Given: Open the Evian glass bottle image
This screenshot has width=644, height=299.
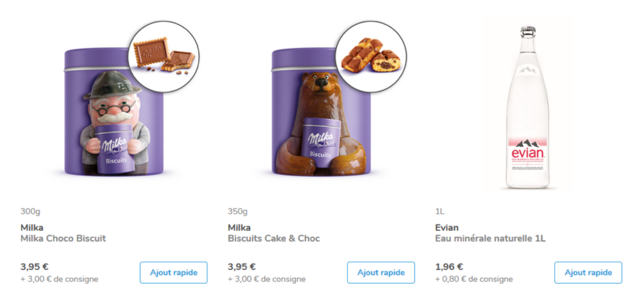Looking at the screenshot, I should point(528,108).
